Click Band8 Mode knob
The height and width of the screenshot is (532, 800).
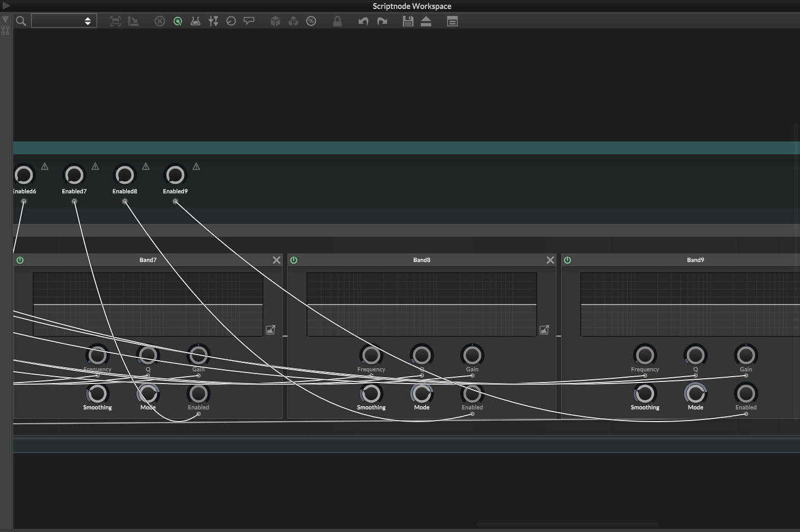coord(422,394)
